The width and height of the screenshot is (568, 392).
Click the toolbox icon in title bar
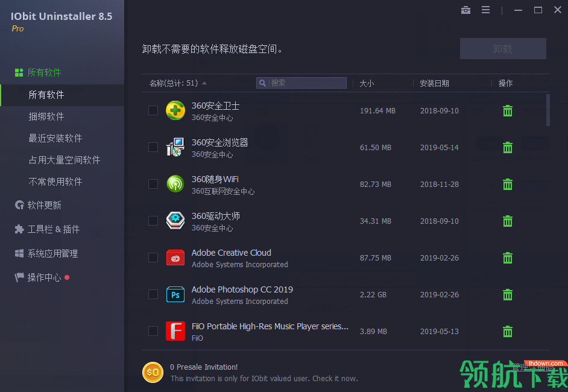click(x=465, y=10)
